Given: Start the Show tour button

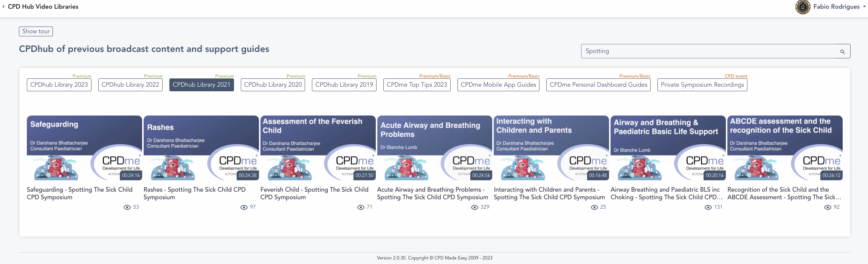Looking at the screenshot, I should coord(36,31).
